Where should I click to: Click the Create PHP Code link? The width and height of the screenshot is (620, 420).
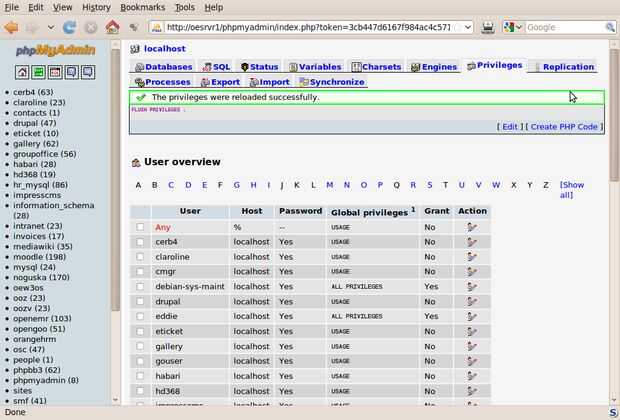(564, 127)
